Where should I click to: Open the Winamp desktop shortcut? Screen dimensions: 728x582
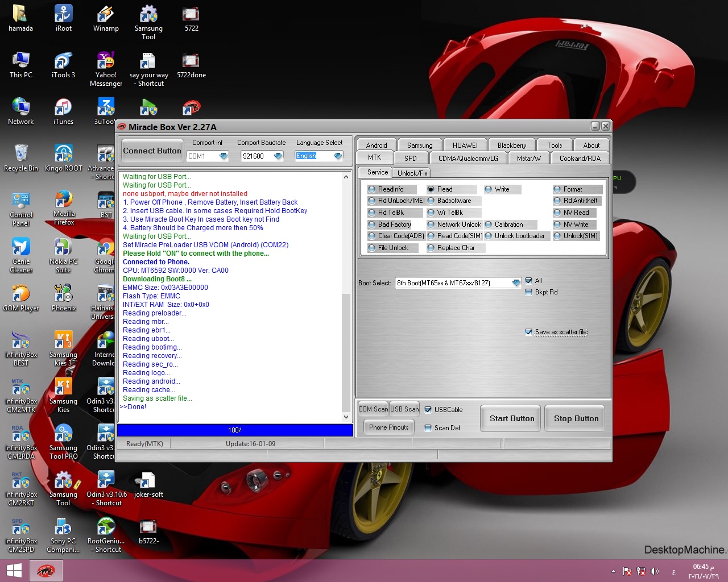point(106,18)
